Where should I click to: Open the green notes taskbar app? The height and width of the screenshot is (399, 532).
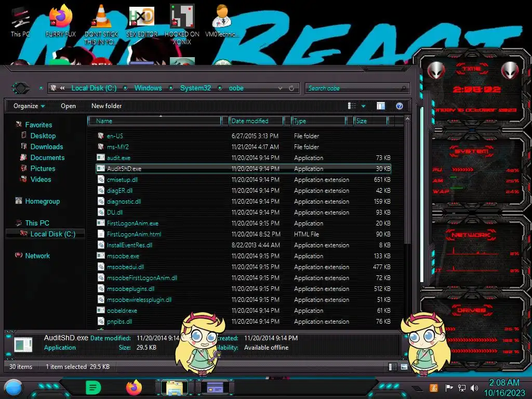click(94, 388)
